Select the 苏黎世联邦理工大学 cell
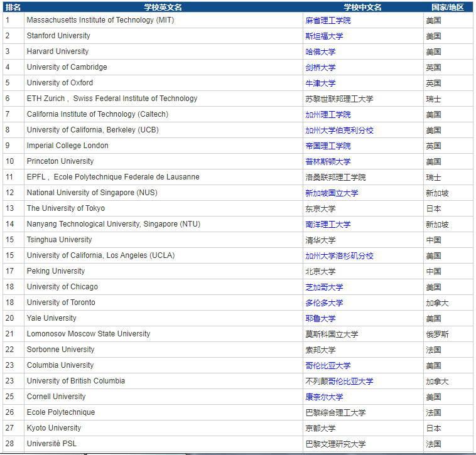The width and height of the screenshot is (476, 455). pos(363,99)
